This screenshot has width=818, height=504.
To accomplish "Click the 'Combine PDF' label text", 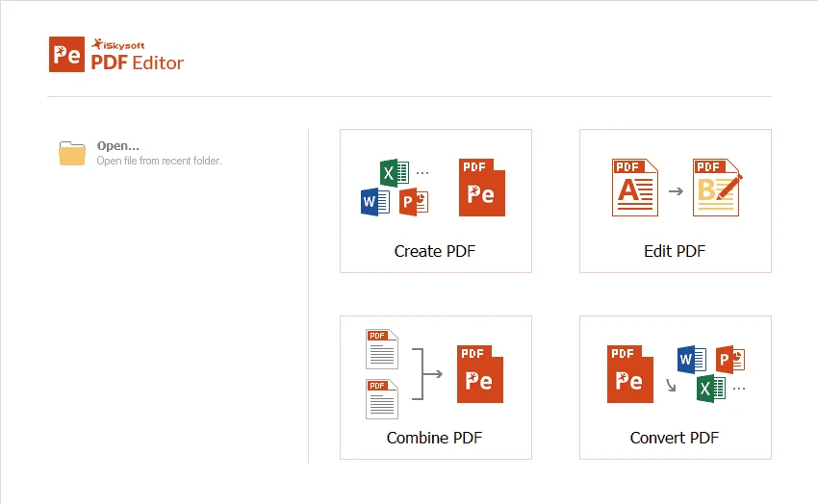I will pos(435,438).
